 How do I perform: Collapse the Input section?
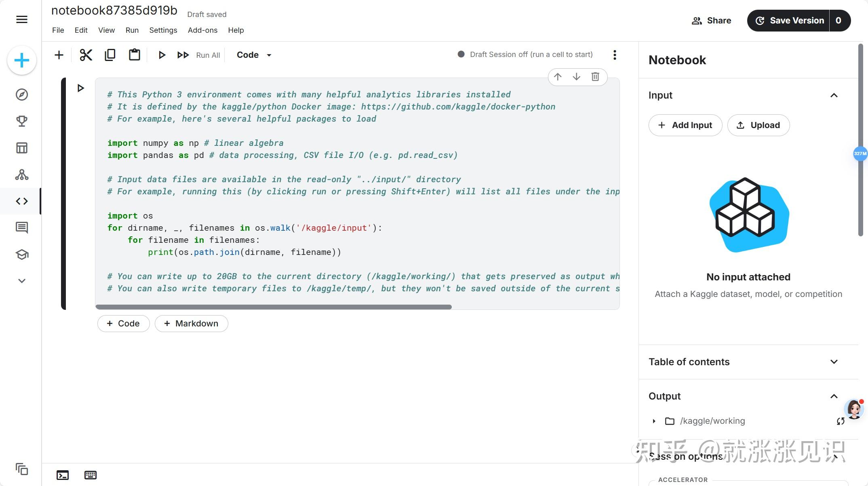[834, 95]
